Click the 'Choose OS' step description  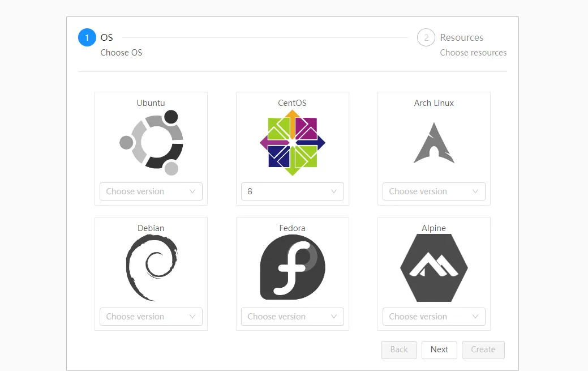[121, 53]
